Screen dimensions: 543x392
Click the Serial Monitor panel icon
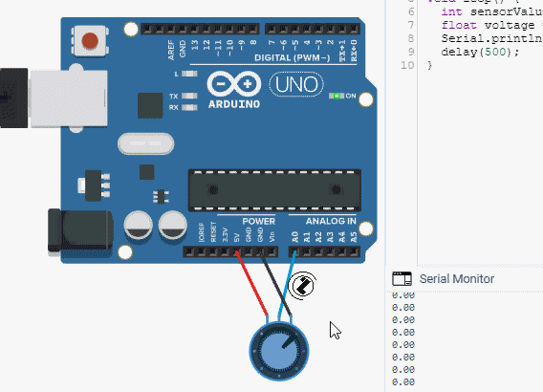[402, 279]
